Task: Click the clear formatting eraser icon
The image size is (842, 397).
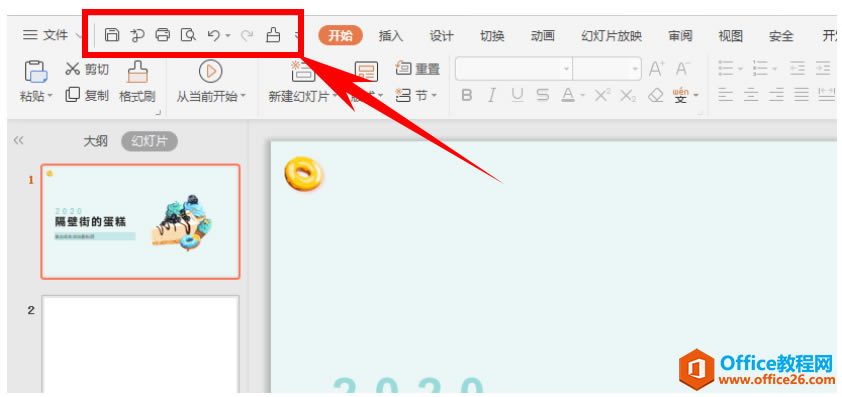Action: tap(656, 96)
